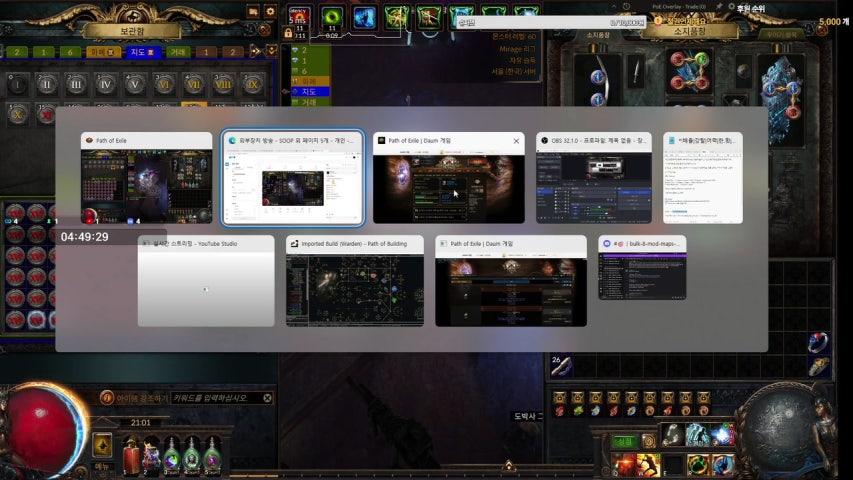This screenshot has height=480, width=853.
Task: Select the second Path of Exile Daum window thumbnail
Action: point(511,281)
